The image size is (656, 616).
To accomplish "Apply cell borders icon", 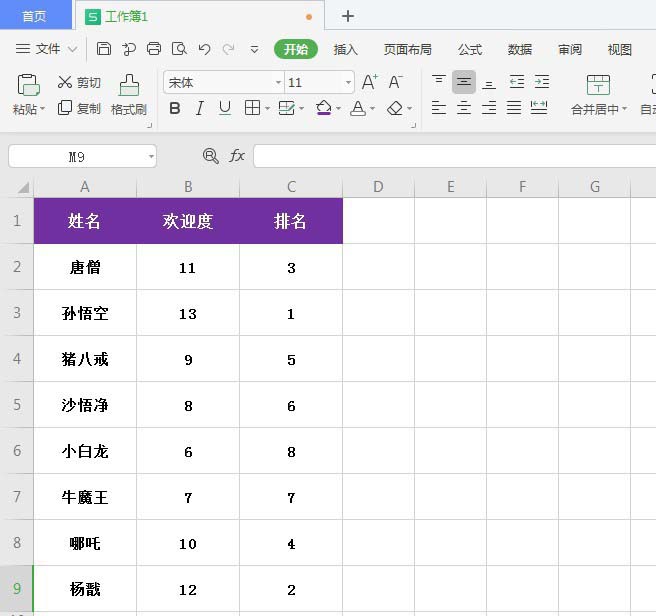I will point(252,108).
